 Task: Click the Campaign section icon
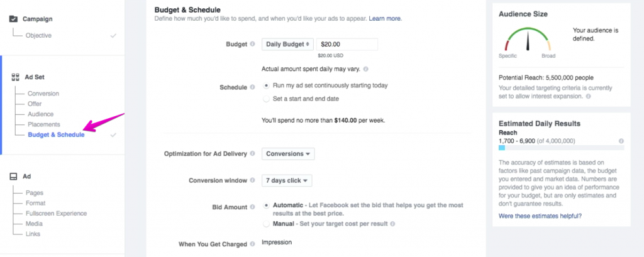point(14,19)
